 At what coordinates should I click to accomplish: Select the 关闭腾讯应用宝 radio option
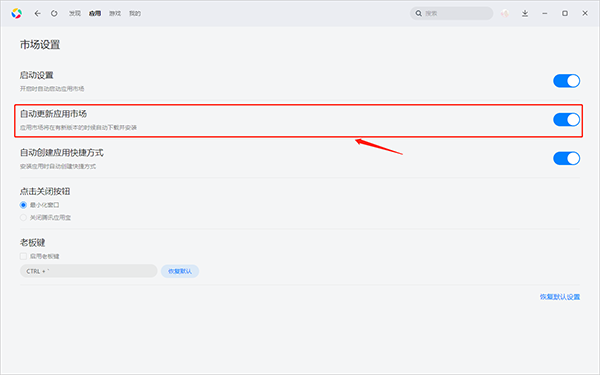[23, 217]
